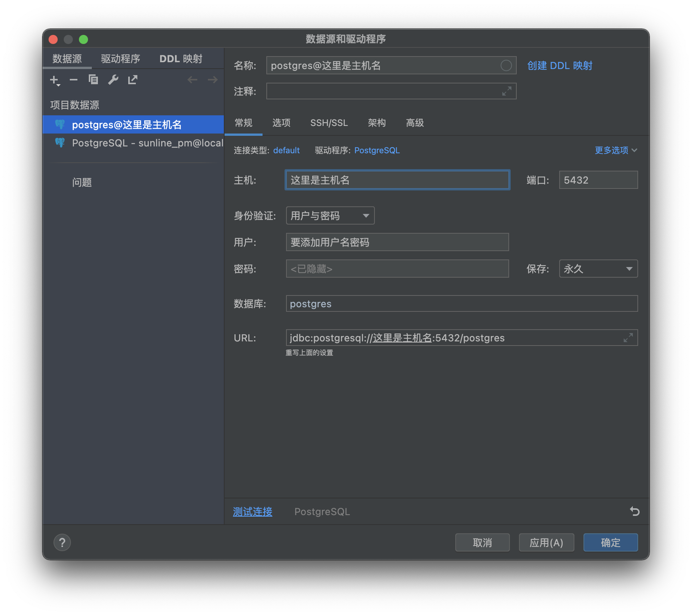Image resolution: width=692 pixels, height=616 pixels.
Task: Click the 测试连接 link
Action: coord(252,511)
